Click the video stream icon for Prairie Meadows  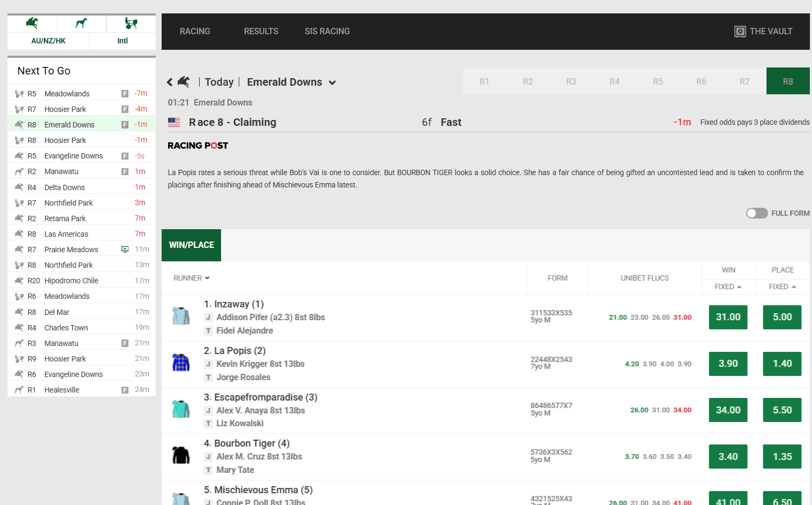[x=125, y=250]
